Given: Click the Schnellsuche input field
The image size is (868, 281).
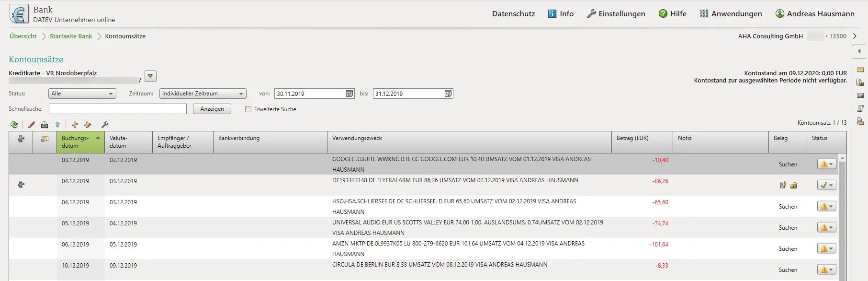Looking at the screenshot, I should click(x=118, y=109).
